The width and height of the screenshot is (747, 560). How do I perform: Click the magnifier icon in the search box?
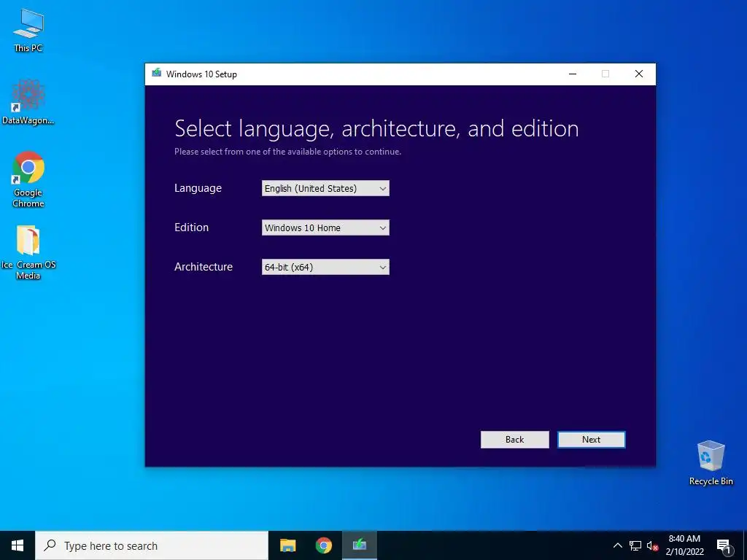(x=50, y=545)
